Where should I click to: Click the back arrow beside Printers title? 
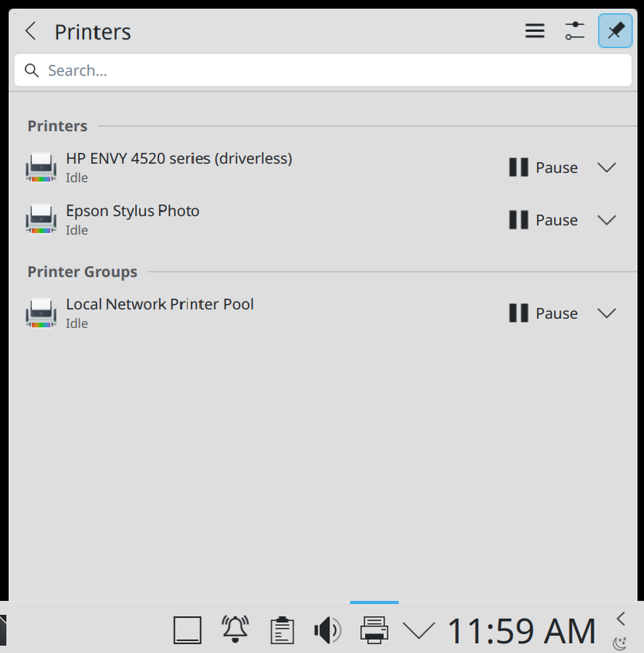pos(31,31)
